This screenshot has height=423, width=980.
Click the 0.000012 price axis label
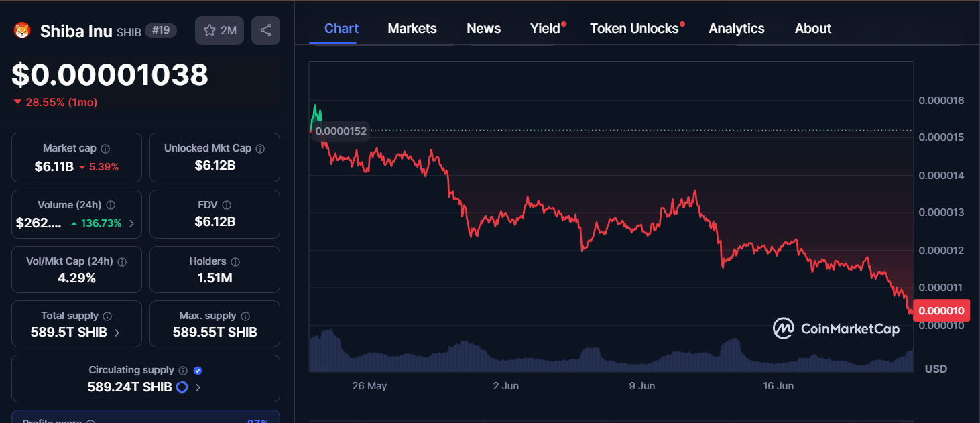click(x=941, y=251)
